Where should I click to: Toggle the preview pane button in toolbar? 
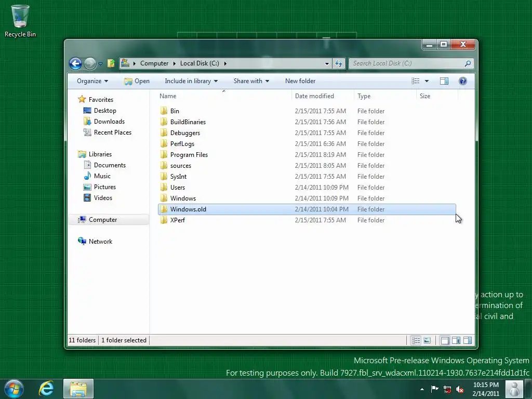444,81
